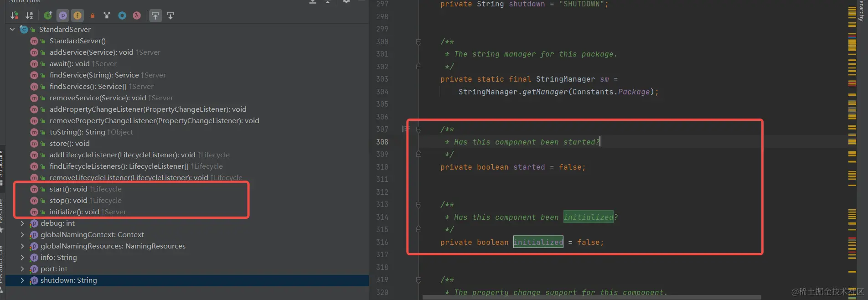This screenshot has height=300, width=868.
Task: Fold the Javadoc comment at line 300
Action: (418, 42)
